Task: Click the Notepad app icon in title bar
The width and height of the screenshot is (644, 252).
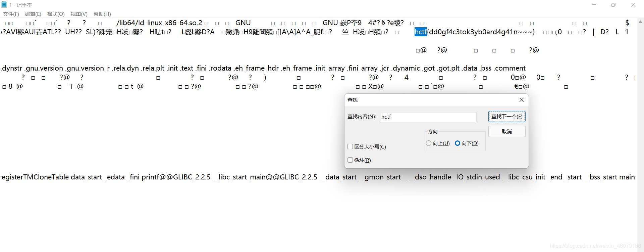Action: (4, 5)
